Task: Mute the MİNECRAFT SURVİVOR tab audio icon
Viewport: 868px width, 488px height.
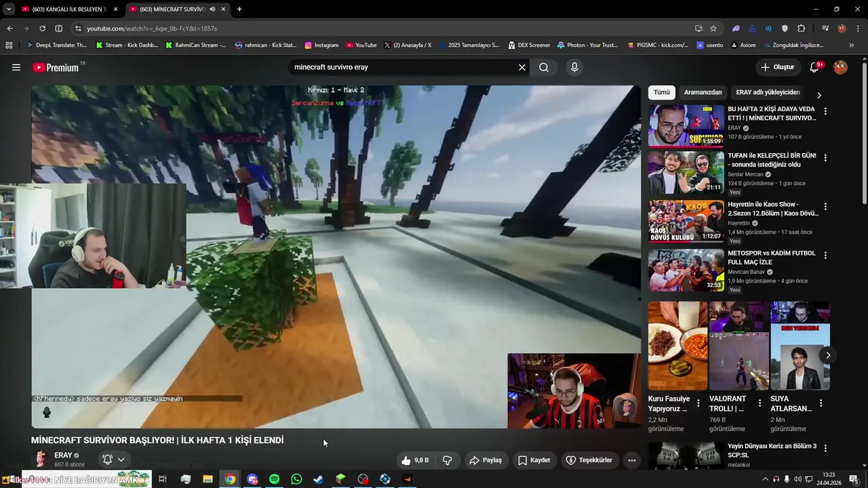Action: coord(212,9)
